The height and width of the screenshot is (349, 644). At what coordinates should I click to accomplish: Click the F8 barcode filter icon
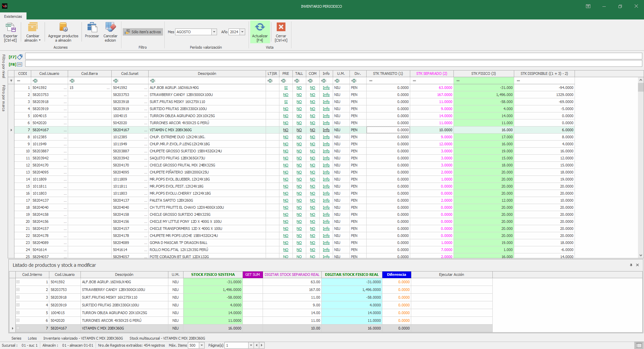point(20,64)
